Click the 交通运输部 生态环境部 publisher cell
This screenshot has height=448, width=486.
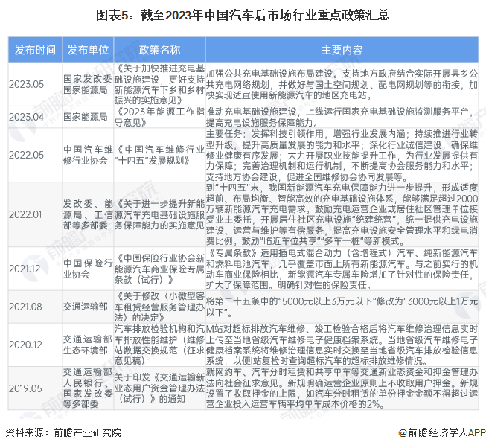tap(88, 345)
